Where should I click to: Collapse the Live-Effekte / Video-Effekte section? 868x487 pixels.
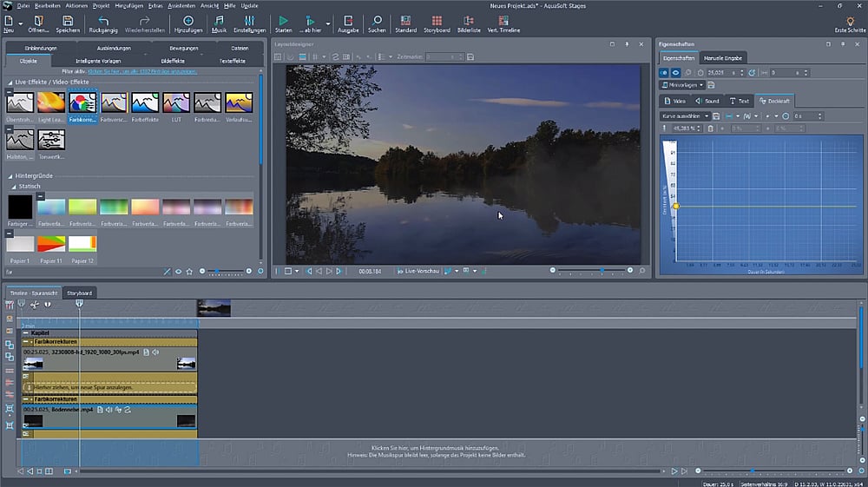coord(12,82)
